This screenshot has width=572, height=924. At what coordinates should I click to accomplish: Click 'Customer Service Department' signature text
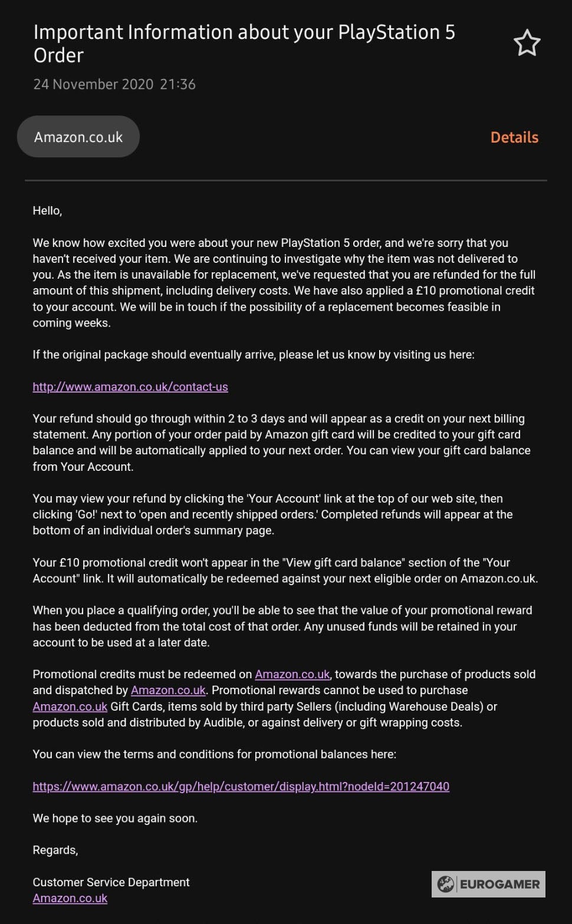click(x=111, y=882)
